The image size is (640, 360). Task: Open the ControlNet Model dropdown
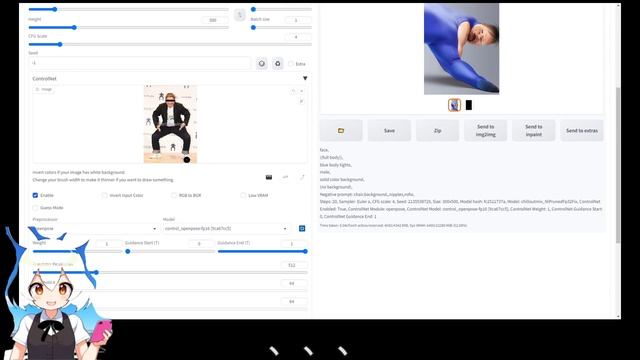(226, 229)
